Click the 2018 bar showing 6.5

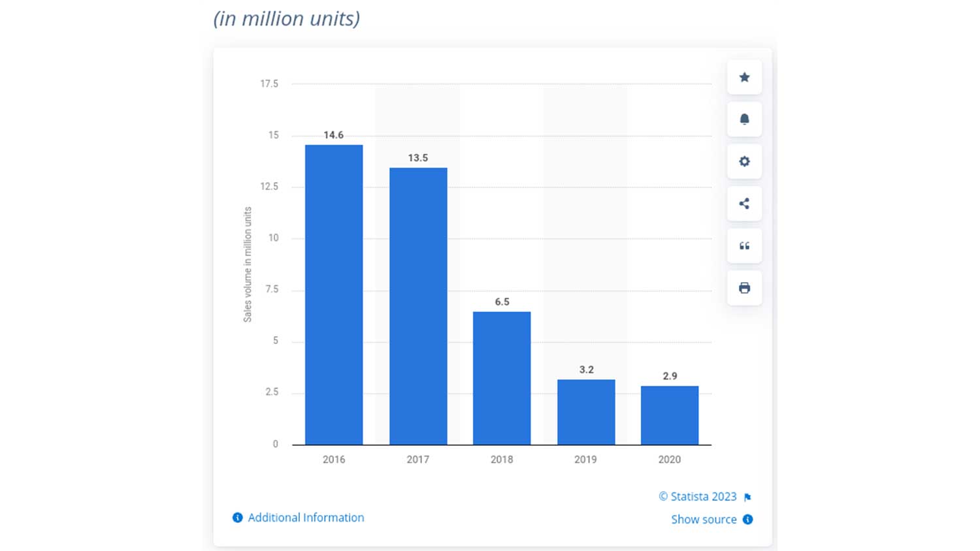(x=502, y=379)
